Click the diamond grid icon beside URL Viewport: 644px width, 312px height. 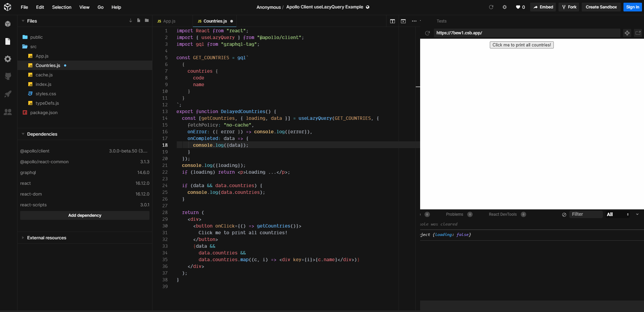click(627, 33)
